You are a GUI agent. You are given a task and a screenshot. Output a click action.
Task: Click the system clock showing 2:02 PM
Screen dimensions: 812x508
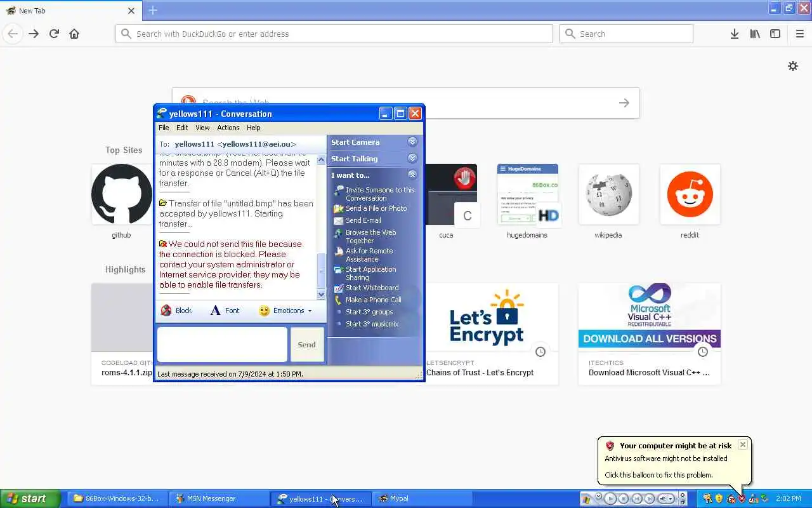tap(789, 498)
